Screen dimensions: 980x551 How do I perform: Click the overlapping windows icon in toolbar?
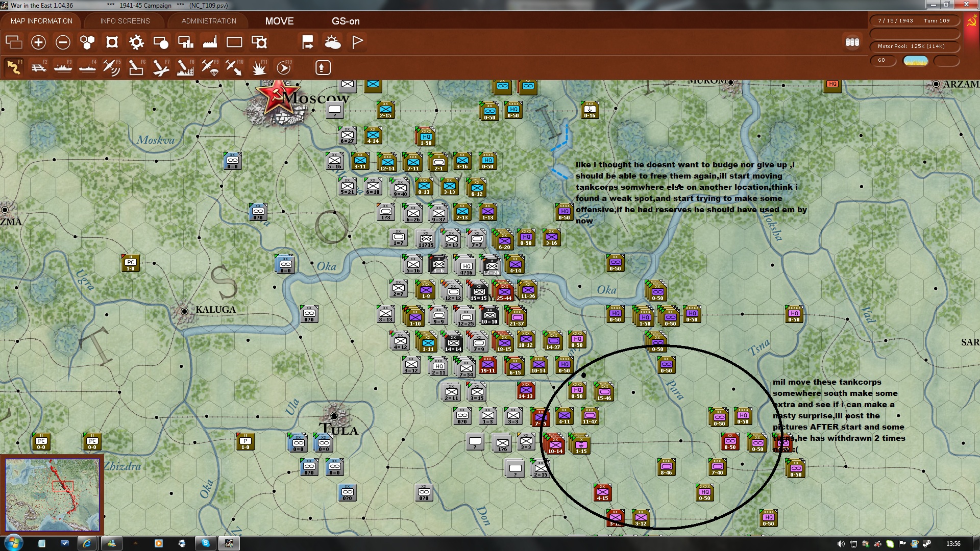point(14,42)
